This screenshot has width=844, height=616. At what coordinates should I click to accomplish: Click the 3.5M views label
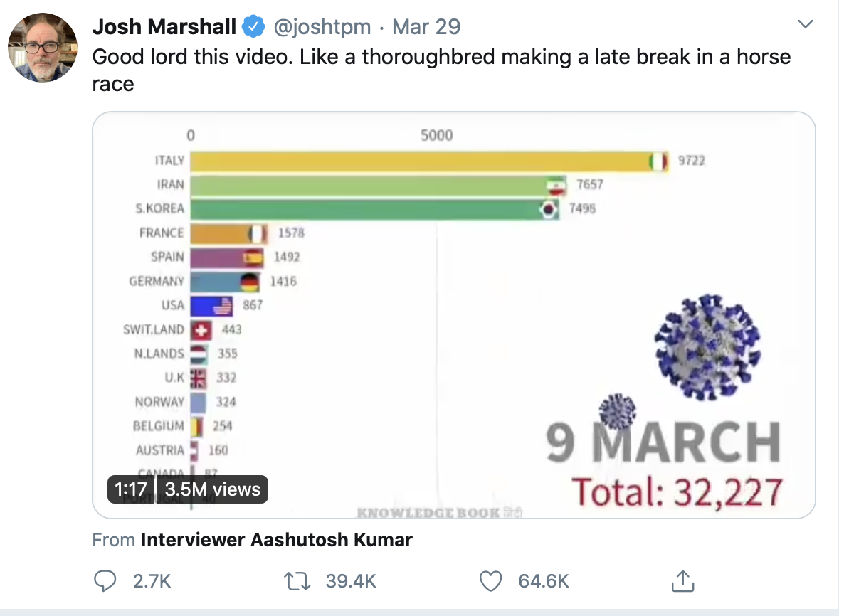click(213, 489)
